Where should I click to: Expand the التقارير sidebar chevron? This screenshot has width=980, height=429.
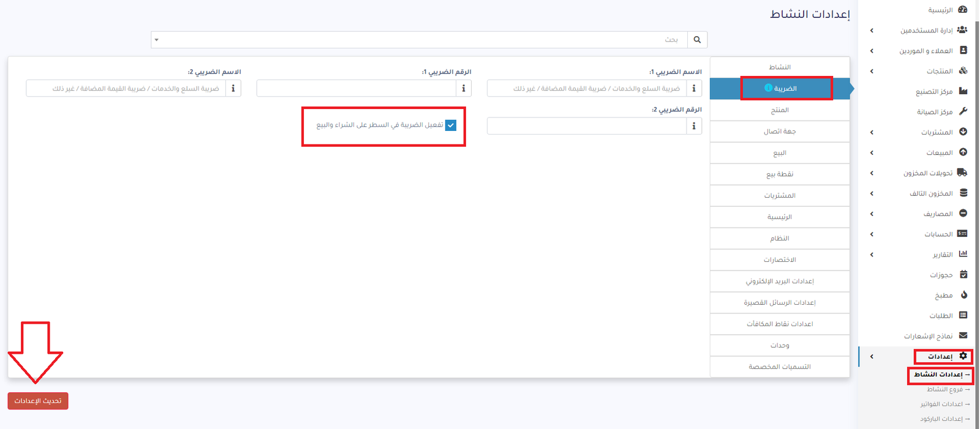coord(872,255)
